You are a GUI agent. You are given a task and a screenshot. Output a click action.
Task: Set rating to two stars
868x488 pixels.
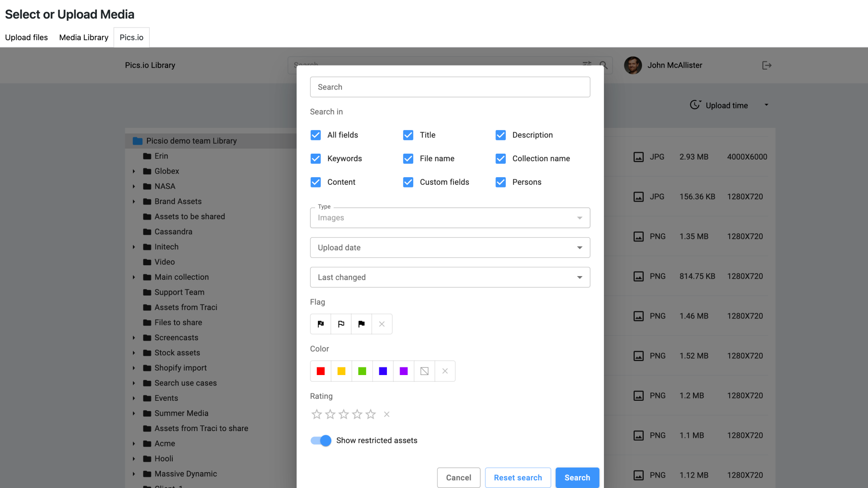click(330, 414)
